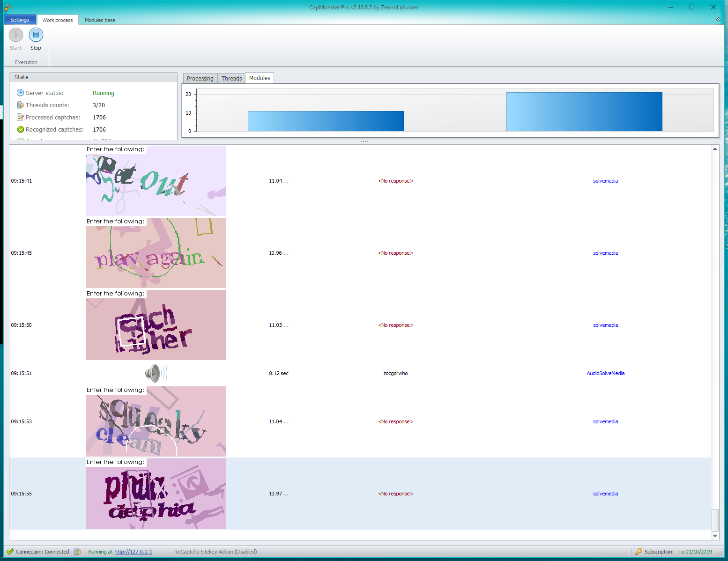The width and height of the screenshot is (728, 561).
Task: Select the 10.96 time value
Action: (x=278, y=253)
